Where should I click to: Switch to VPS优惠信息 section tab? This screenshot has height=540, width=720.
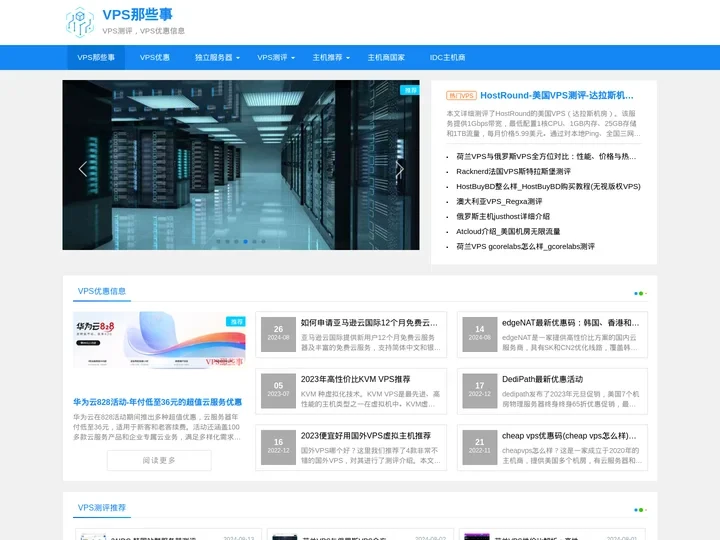coord(102,291)
